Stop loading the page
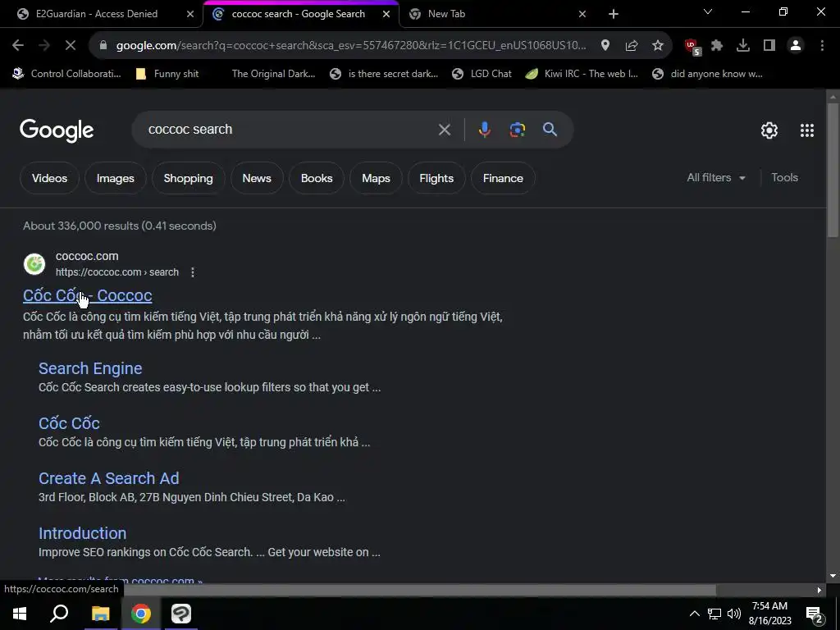This screenshot has width=840, height=630. pyautogui.click(x=71, y=46)
